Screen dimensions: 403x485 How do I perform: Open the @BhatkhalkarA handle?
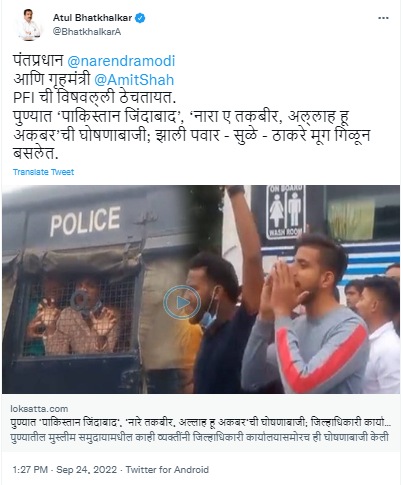[87, 32]
